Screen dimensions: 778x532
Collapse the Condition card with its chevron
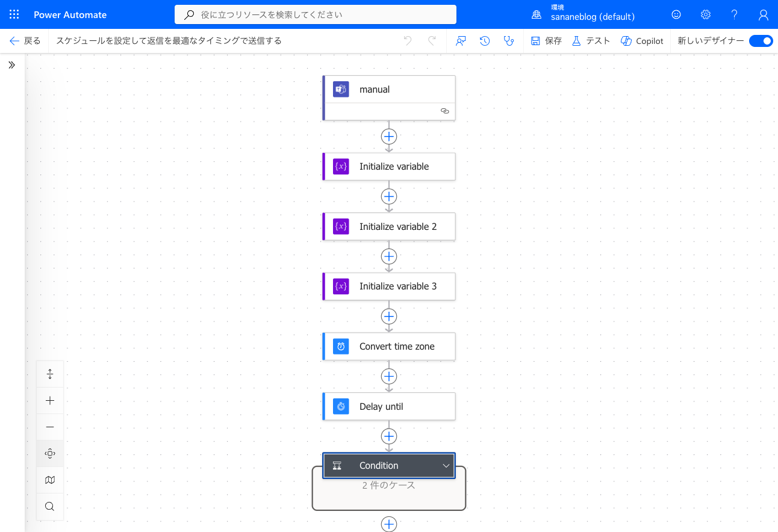pyautogui.click(x=446, y=466)
